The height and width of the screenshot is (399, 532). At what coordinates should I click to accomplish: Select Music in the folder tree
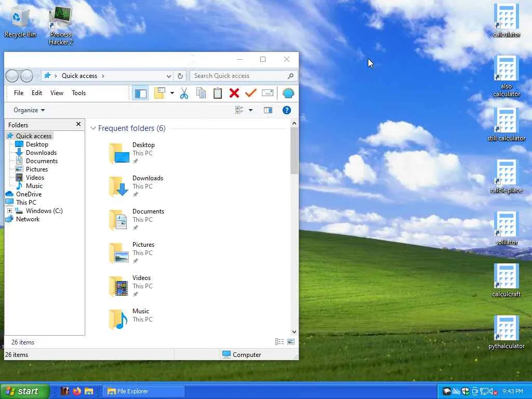[x=34, y=186]
